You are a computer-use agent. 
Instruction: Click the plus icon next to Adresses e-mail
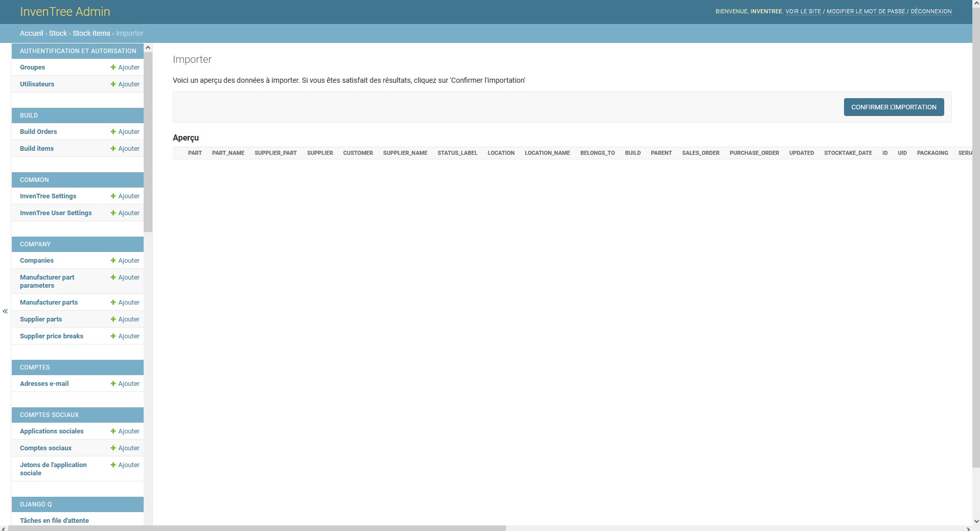pos(113,383)
